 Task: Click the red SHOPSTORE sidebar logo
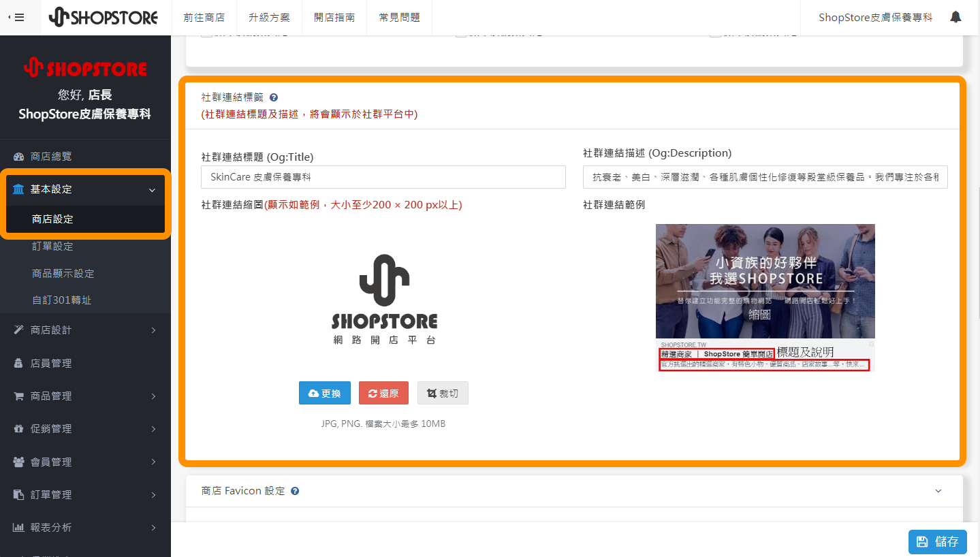point(86,68)
